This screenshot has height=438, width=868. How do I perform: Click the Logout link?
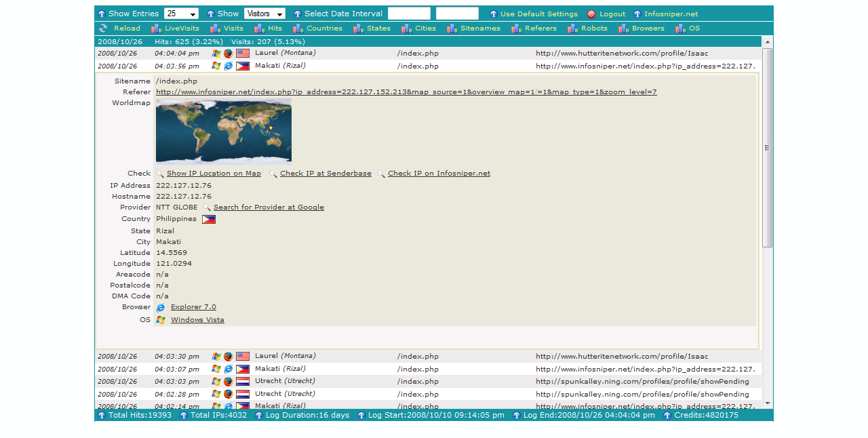tap(612, 14)
